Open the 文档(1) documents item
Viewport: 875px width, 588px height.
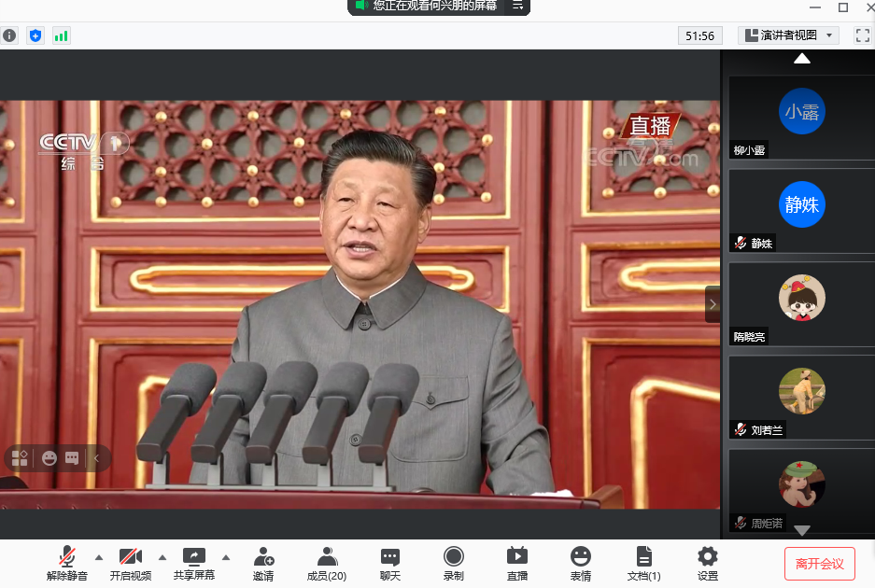click(x=643, y=563)
